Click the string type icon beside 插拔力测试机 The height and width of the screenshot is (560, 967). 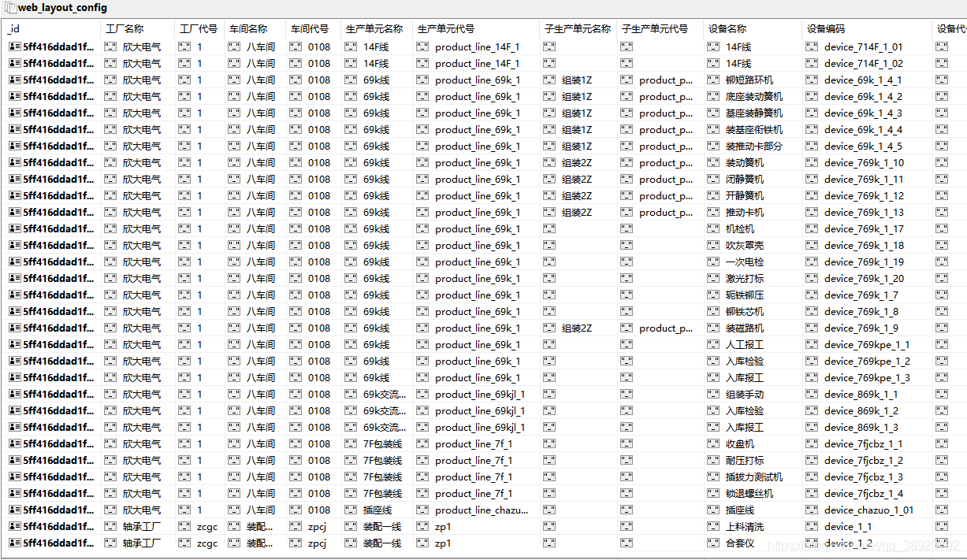point(713,477)
